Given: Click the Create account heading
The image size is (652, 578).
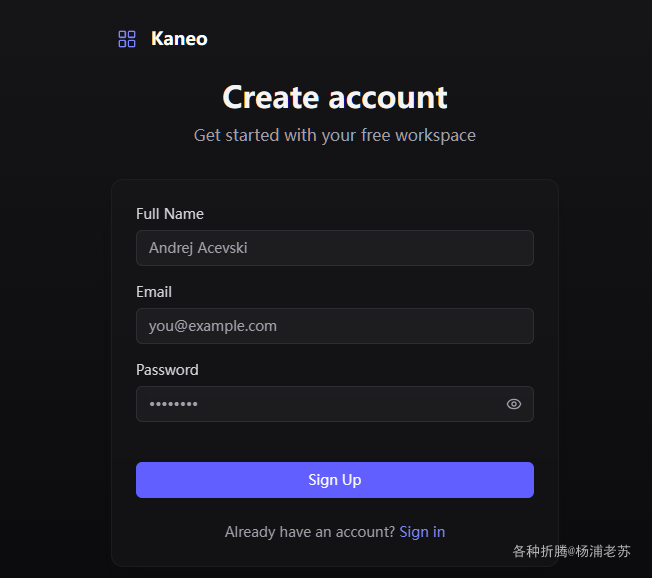Looking at the screenshot, I should point(335,97).
